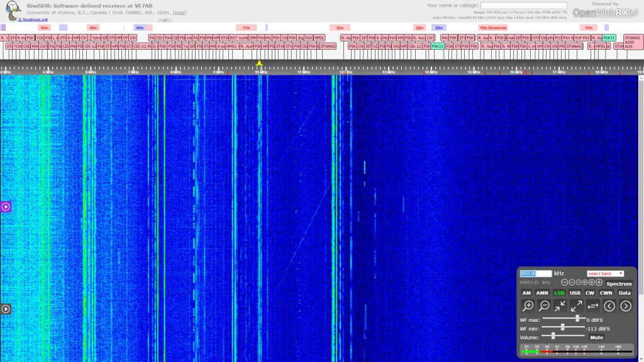Click the FUJ station label
The image size is (644, 362).
pyautogui.click(x=558, y=38)
